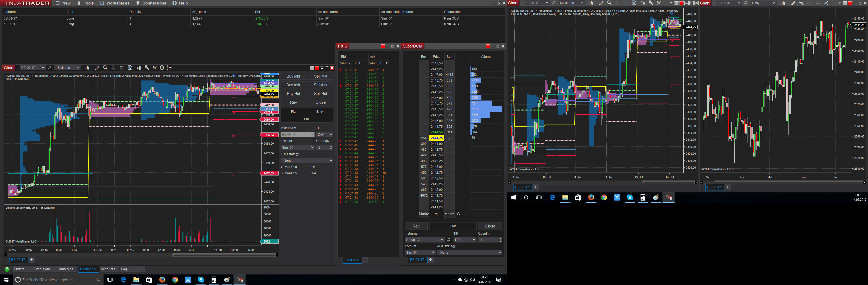Click red link square in T&S window

tap(382, 46)
